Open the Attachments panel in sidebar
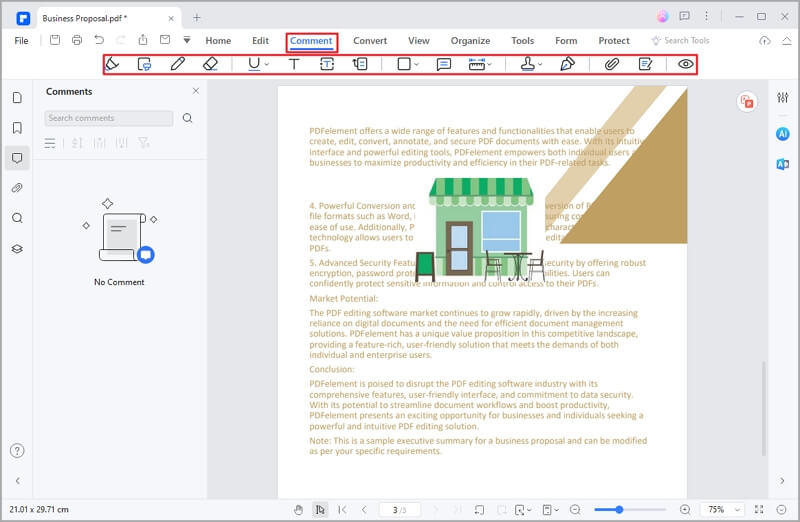This screenshot has width=800, height=522. pyautogui.click(x=17, y=188)
